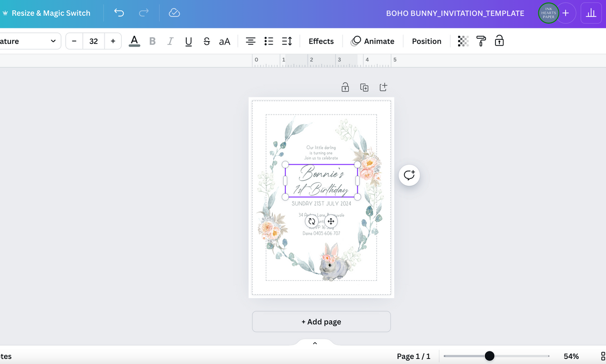Undo the last action
The height and width of the screenshot is (364, 606).
(x=119, y=13)
